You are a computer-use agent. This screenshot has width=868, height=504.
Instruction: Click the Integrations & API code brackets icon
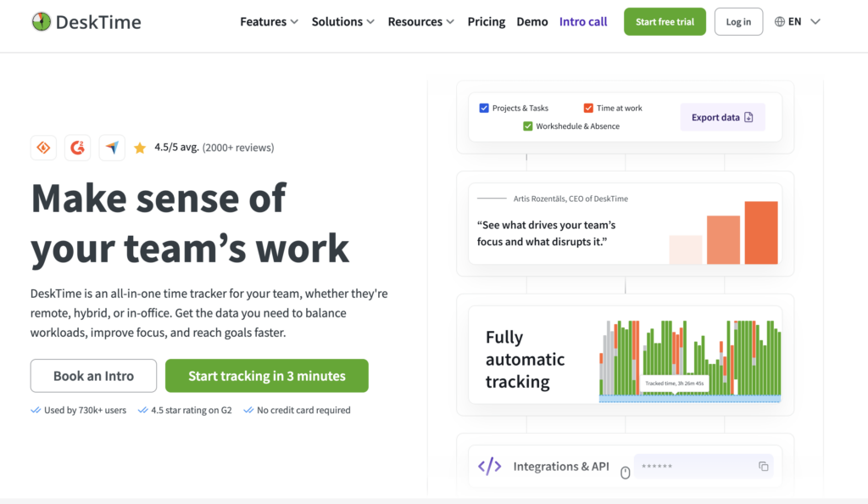pos(489,467)
